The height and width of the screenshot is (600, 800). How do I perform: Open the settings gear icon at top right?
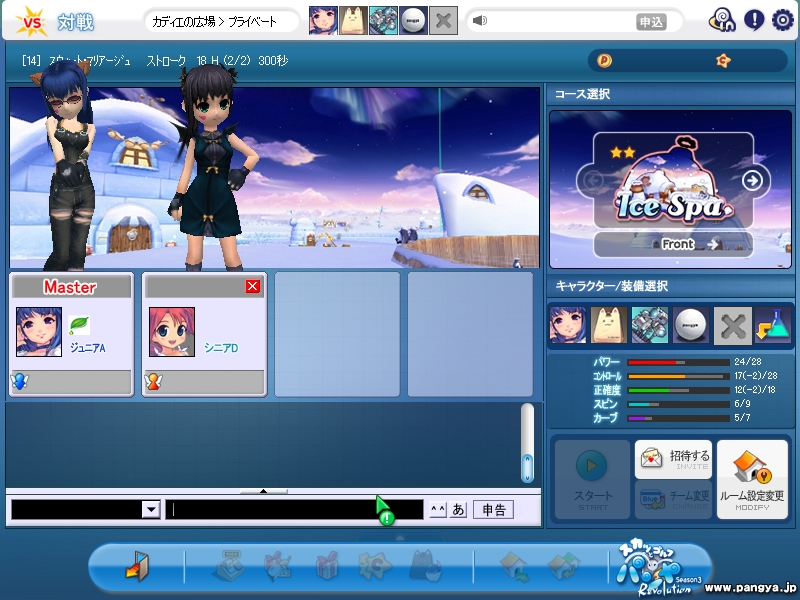click(783, 20)
